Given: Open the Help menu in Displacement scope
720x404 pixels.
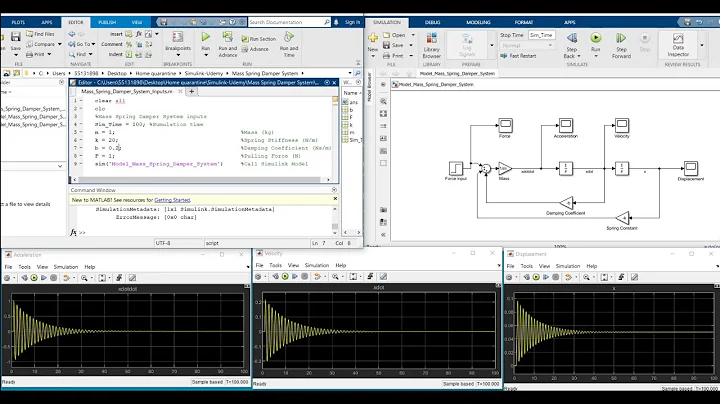Looking at the screenshot, I should tap(591, 266).
